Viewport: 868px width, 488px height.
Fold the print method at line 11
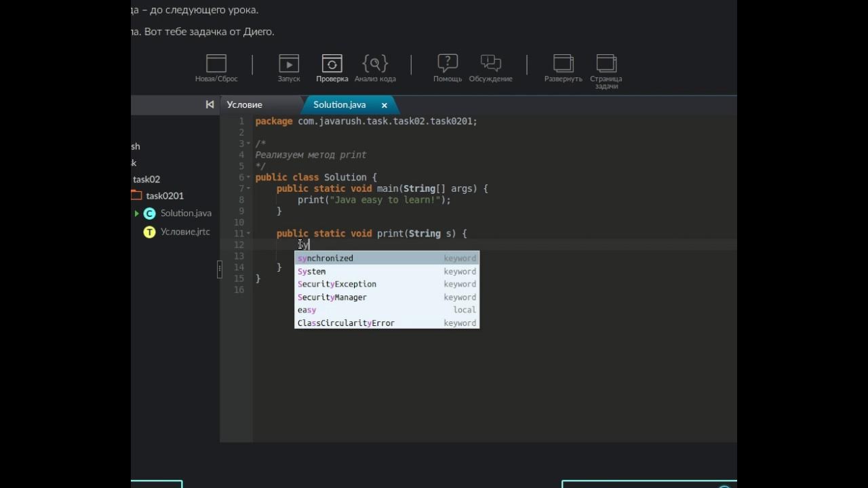[x=249, y=234]
